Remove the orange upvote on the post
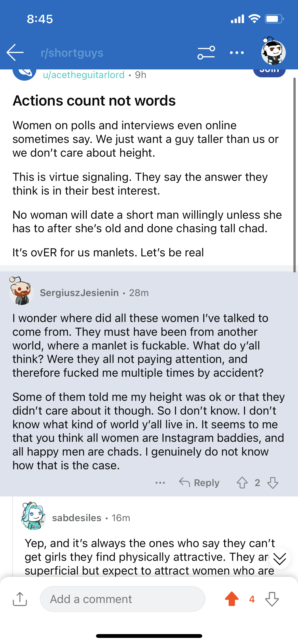This screenshot has width=298, height=644. (x=232, y=599)
